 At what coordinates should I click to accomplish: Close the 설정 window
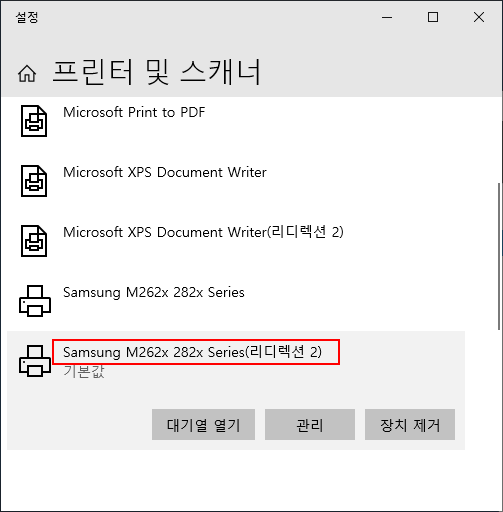[x=479, y=17]
